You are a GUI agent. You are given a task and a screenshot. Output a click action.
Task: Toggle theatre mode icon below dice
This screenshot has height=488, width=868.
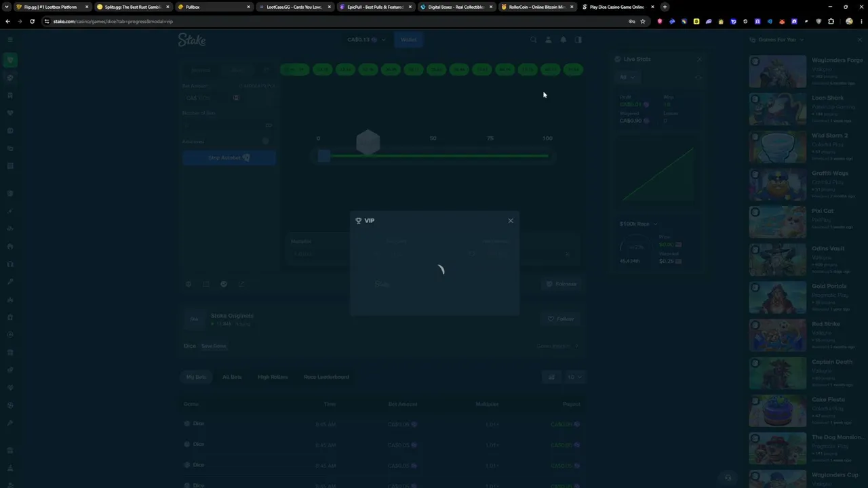coord(206,284)
